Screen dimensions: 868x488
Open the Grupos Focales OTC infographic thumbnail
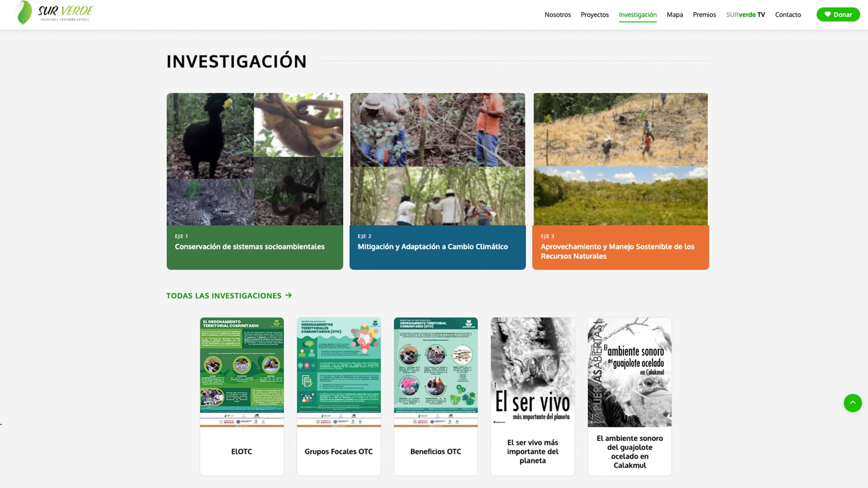(339, 372)
